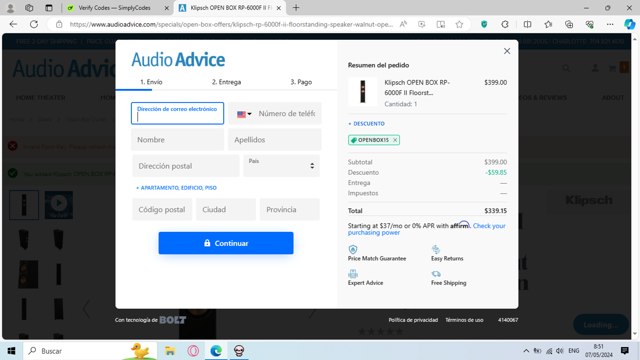Remove the OPENBOX15 discount code
Viewport: 640px width, 360px height.
[x=395, y=140]
